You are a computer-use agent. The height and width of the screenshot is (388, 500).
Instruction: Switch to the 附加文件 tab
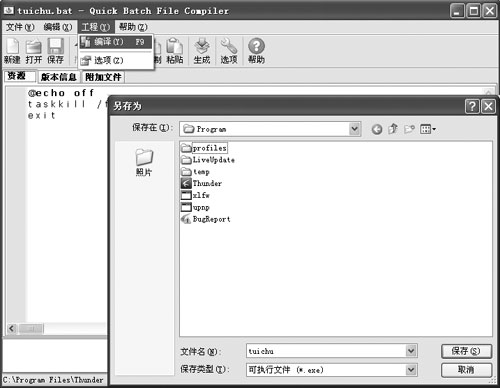[x=103, y=77]
